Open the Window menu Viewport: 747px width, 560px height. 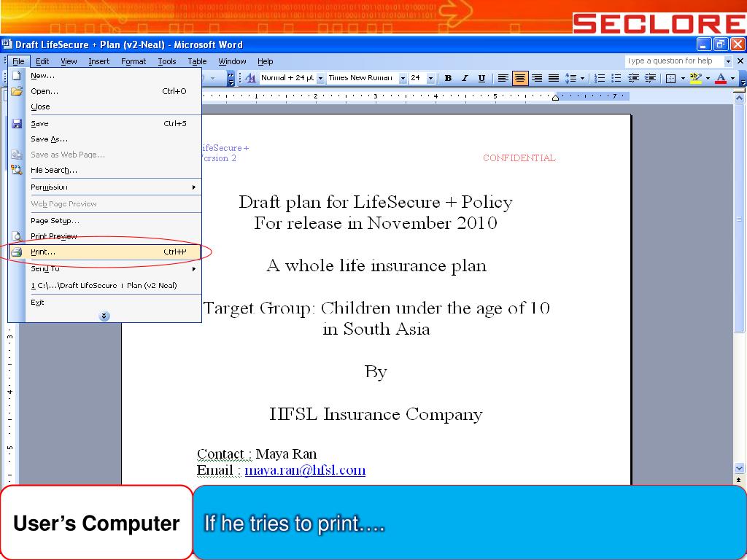pos(232,61)
